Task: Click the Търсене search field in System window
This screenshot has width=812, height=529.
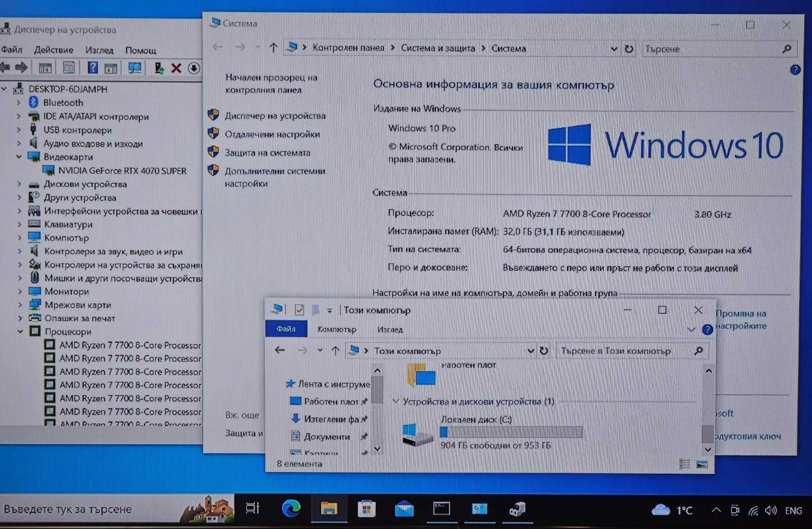Action: [712, 49]
